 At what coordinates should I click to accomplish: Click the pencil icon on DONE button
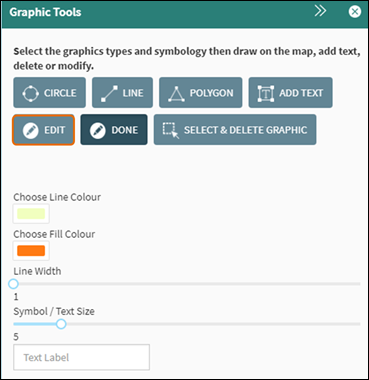pos(98,130)
